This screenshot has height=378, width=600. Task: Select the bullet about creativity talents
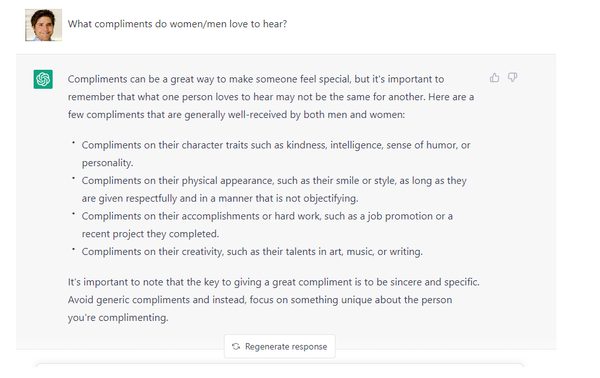252,252
